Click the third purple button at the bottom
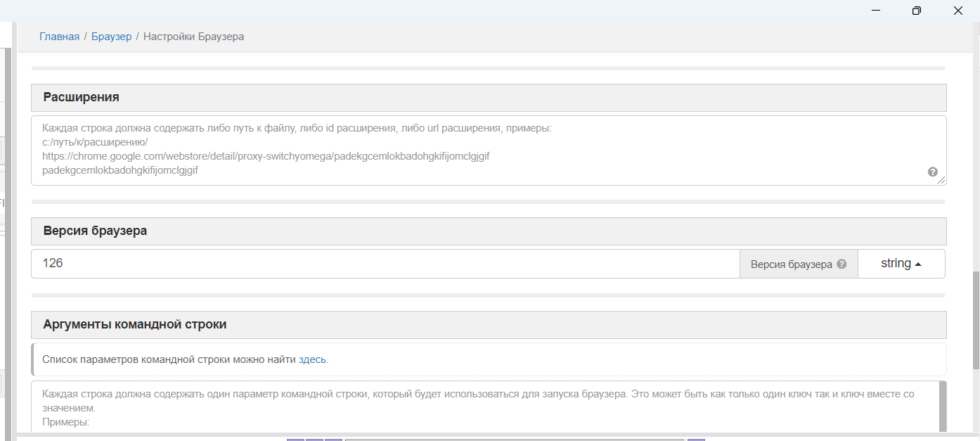 coord(333,439)
